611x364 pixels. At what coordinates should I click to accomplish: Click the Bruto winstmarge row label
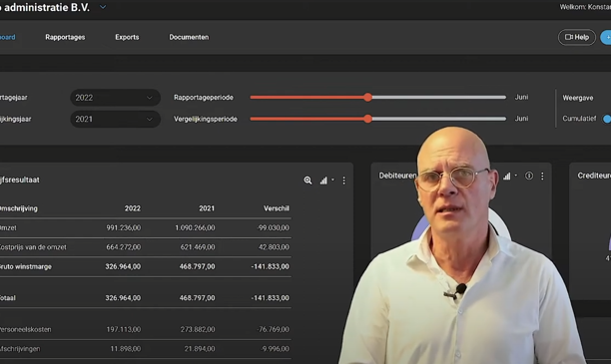pos(26,266)
